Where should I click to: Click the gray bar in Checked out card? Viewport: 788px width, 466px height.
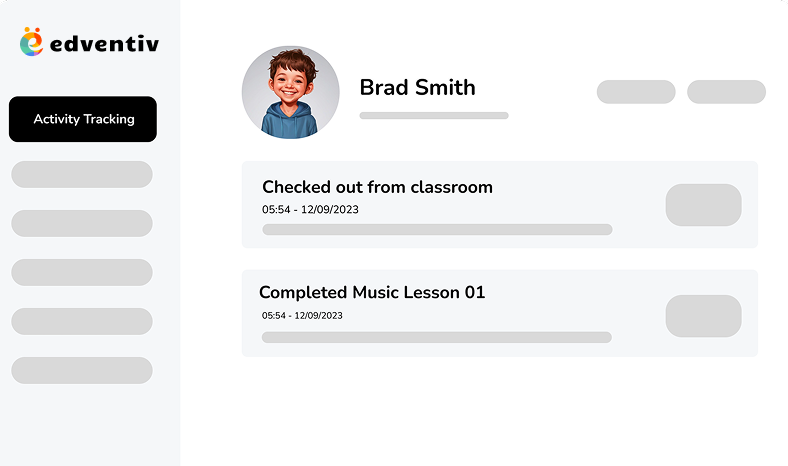point(437,229)
